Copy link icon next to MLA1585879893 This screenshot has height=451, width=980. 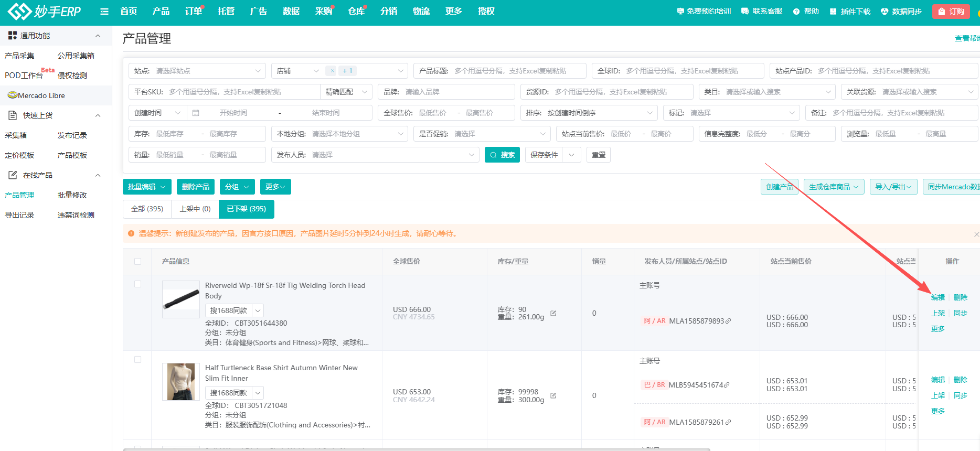click(728, 321)
